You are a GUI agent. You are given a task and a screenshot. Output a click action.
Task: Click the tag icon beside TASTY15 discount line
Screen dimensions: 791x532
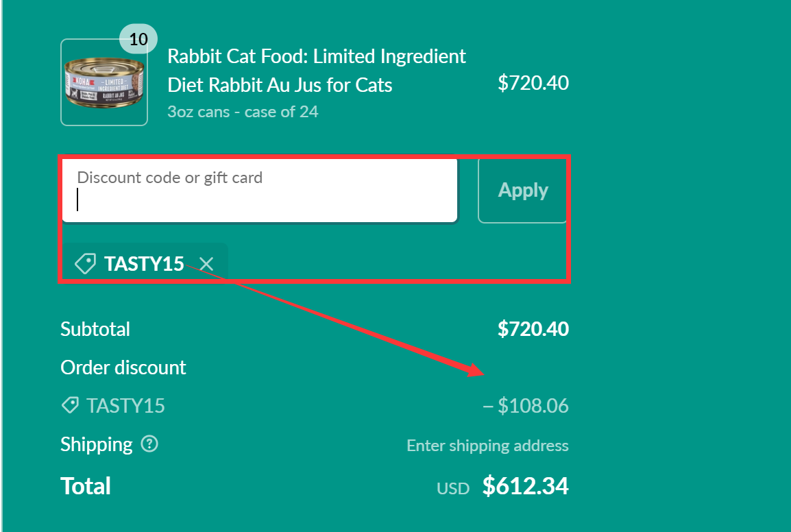70,405
